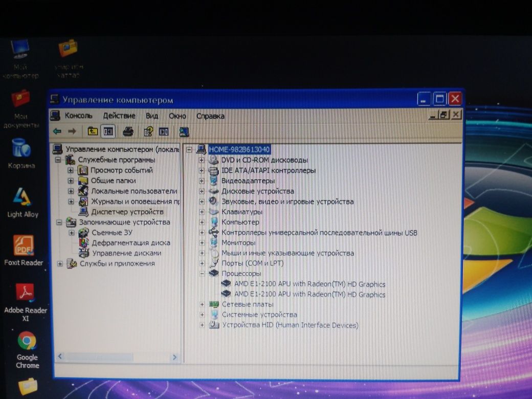Screen dimensions: 532x399
Task: Expand Системные устройства
Action: tap(202, 315)
